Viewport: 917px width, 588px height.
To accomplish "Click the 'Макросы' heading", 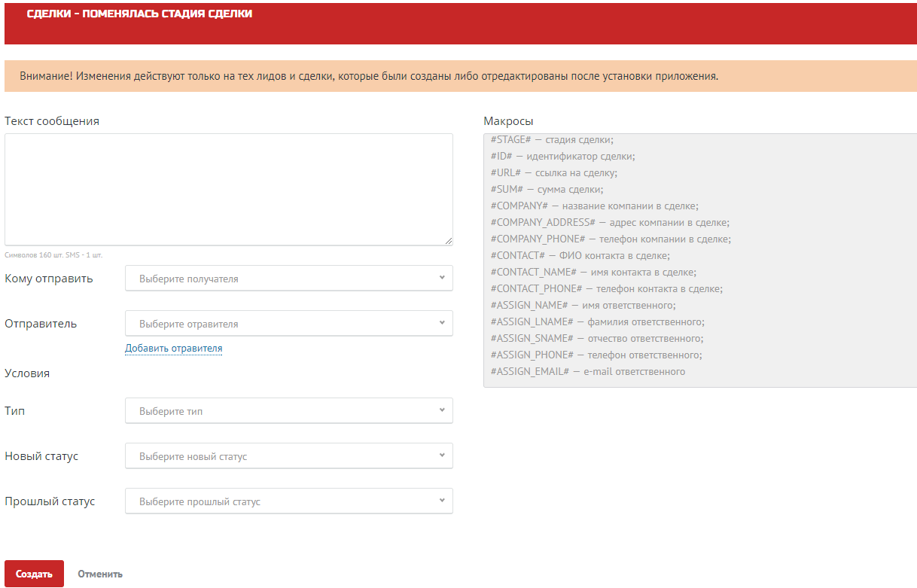I will click(x=508, y=120).
